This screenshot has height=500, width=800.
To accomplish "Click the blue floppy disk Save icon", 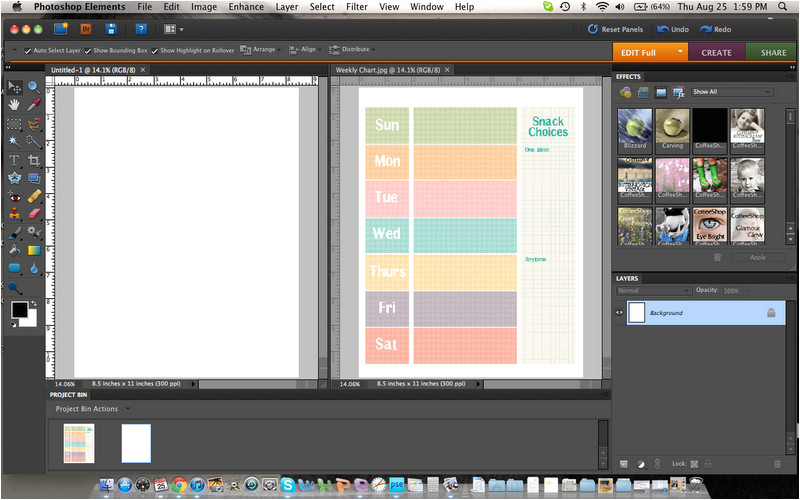I will point(111,29).
